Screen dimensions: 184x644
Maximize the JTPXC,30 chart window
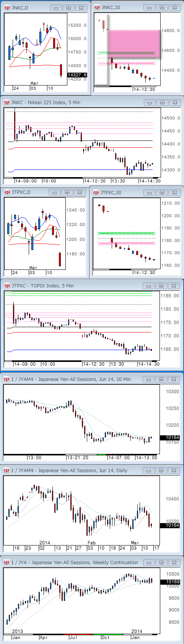pyautogui.click(x=162, y=192)
